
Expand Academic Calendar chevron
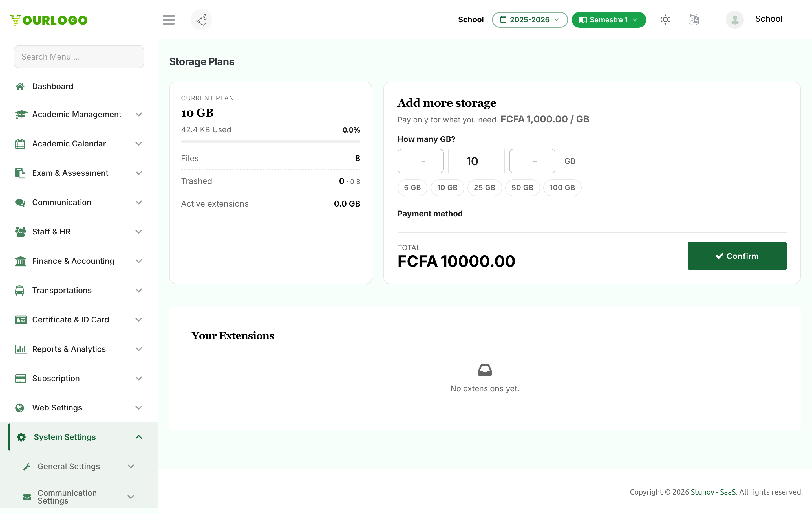(139, 144)
